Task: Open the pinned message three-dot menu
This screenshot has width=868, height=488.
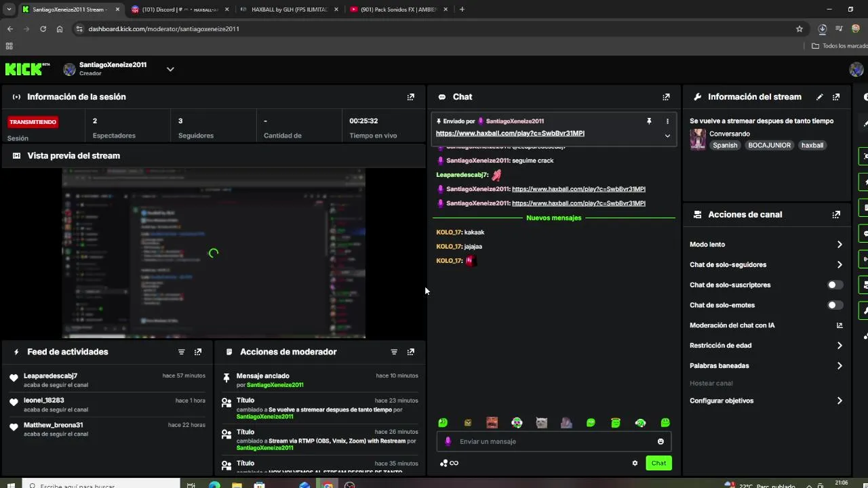Action: click(x=667, y=121)
